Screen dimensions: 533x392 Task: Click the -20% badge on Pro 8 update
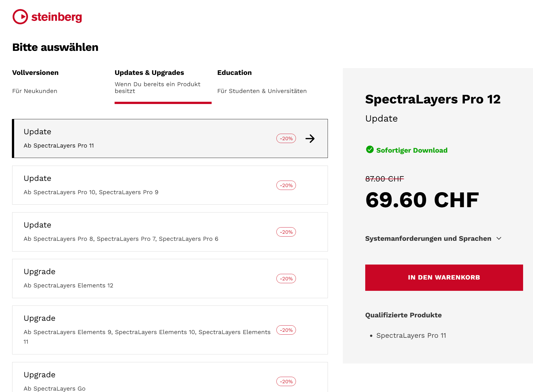pos(286,232)
